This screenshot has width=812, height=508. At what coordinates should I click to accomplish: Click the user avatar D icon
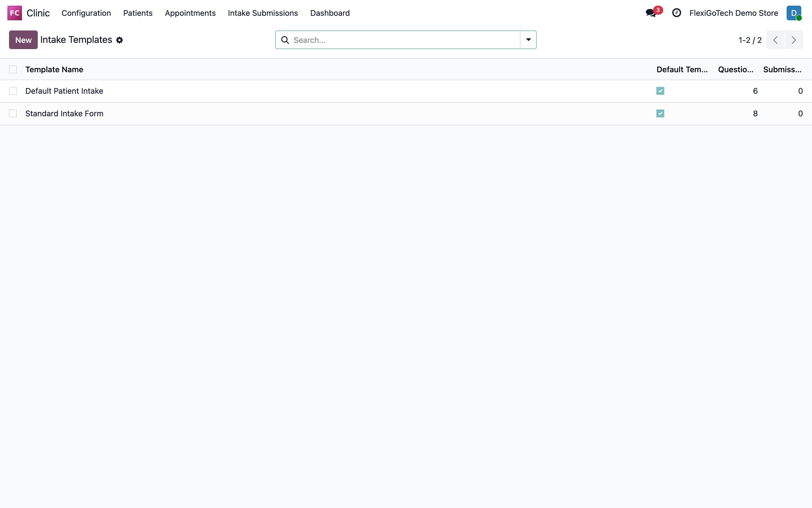(x=794, y=13)
